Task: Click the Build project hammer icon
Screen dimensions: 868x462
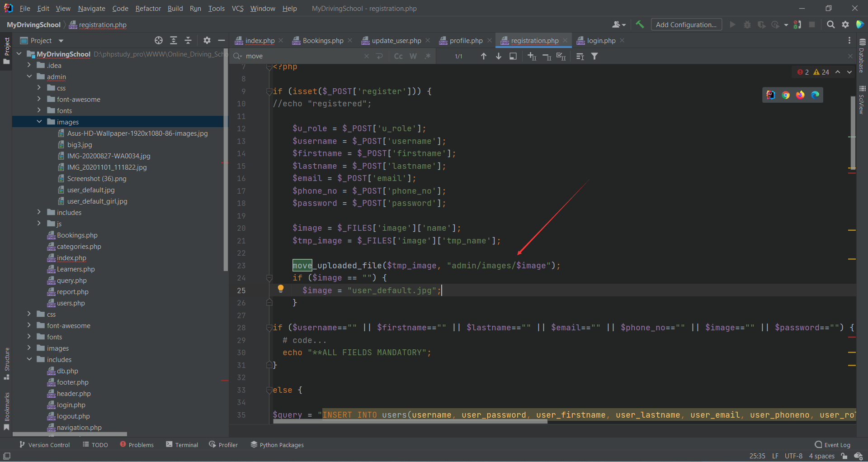Action: pos(639,24)
